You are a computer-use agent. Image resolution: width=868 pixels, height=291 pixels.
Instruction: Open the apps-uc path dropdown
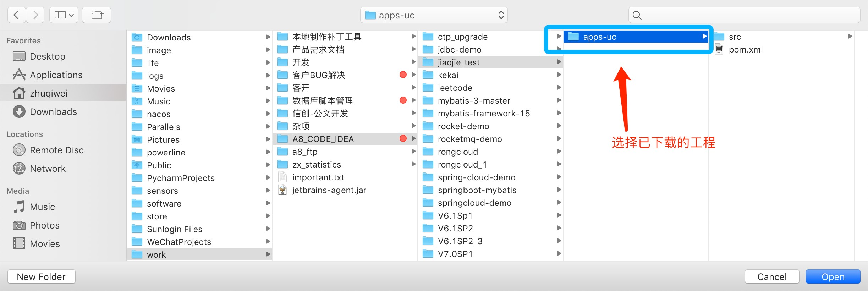click(x=434, y=15)
